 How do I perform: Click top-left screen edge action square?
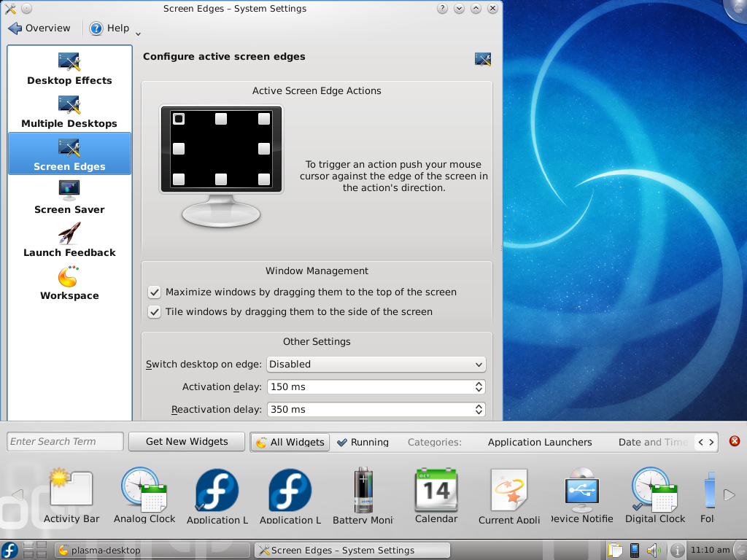[179, 119]
